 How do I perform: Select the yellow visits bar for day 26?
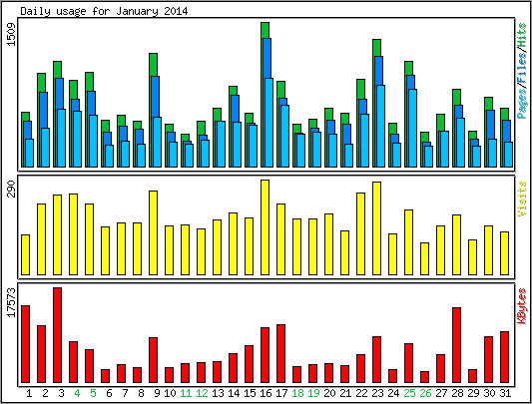pyautogui.click(x=425, y=258)
